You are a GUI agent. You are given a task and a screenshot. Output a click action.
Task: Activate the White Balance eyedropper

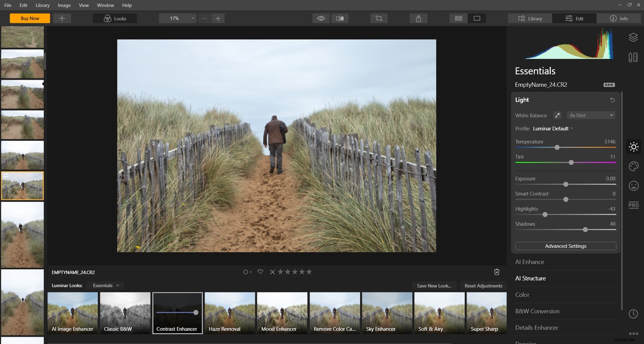tap(557, 115)
